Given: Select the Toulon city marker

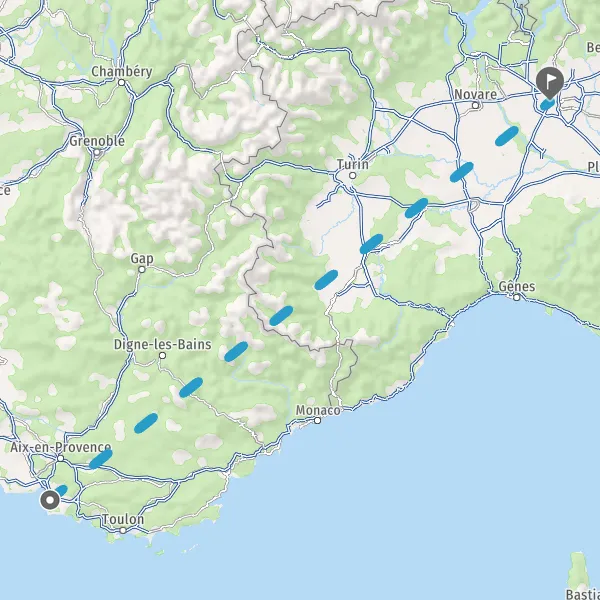Looking at the screenshot, I should [123, 530].
